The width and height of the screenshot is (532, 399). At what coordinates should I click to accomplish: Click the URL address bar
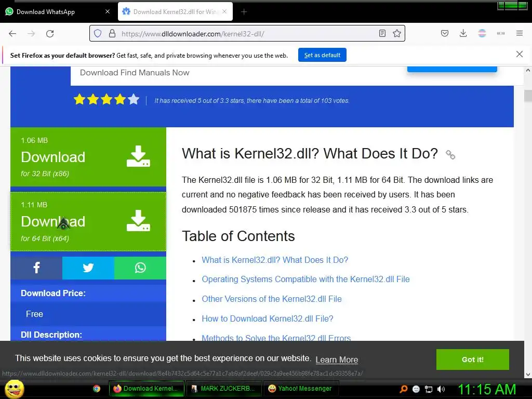248,34
